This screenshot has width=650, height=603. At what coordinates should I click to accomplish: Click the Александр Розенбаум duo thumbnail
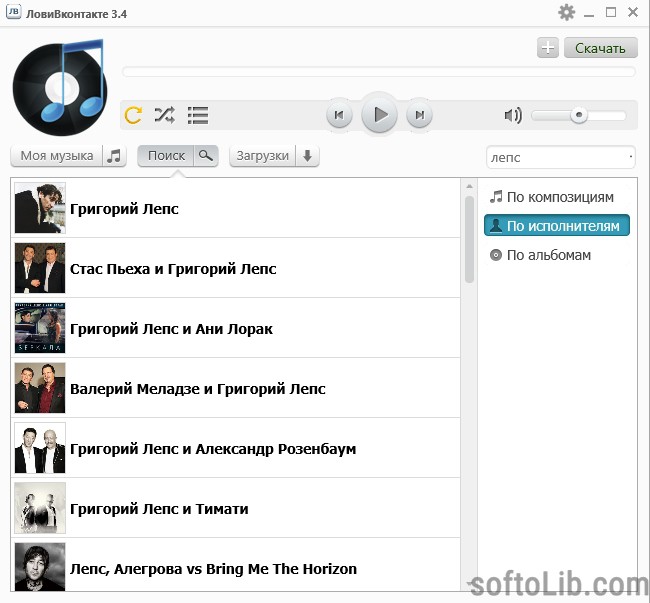pos(40,448)
